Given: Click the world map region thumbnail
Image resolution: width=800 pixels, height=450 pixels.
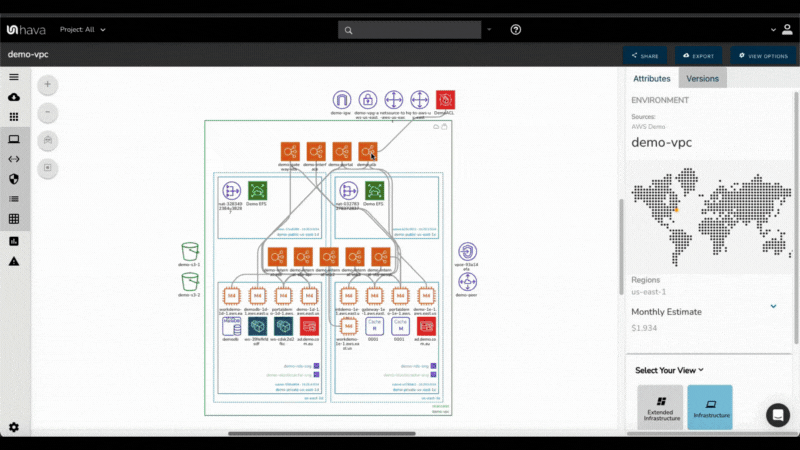Looking at the screenshot, I should (710, 217).
